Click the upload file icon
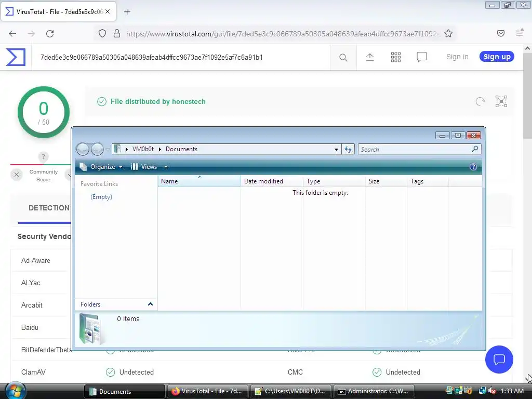The height and width of the screenshot is (399, 532). (x=370, y=57)
